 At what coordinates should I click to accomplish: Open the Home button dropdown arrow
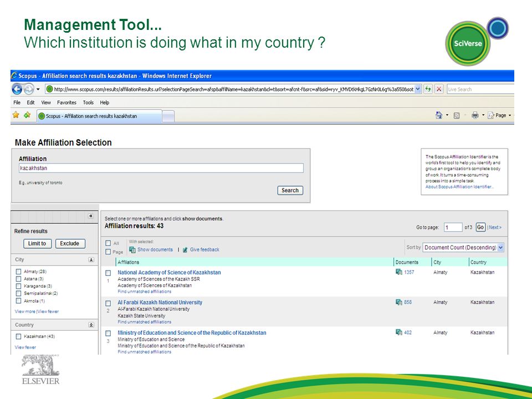[x=447, y=115]
